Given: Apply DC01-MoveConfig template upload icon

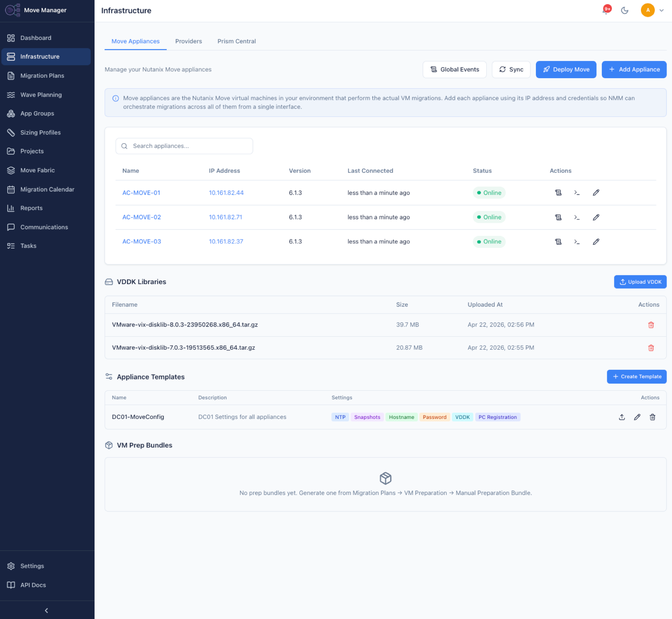Looking at the screenshot, I should [622, 417].
